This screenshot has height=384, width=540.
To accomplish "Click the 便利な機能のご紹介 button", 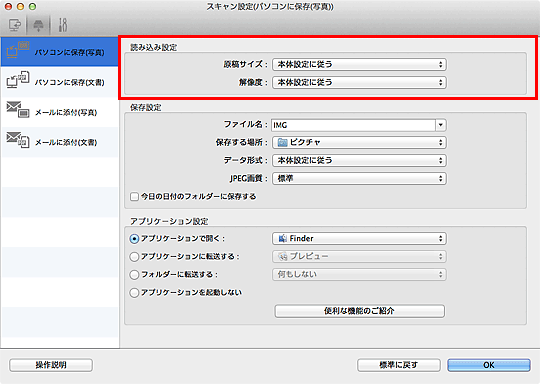I will pos(360,311).
